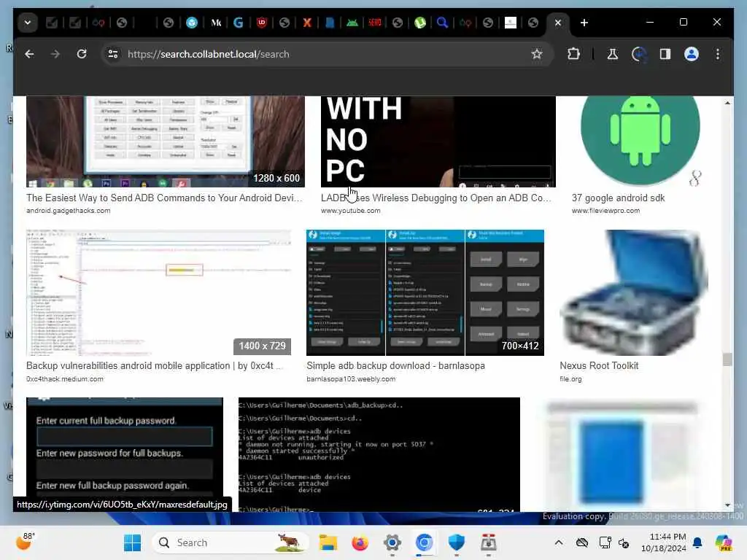
Task: Launch Firefox from the taskbar
Action: point(360,542)
